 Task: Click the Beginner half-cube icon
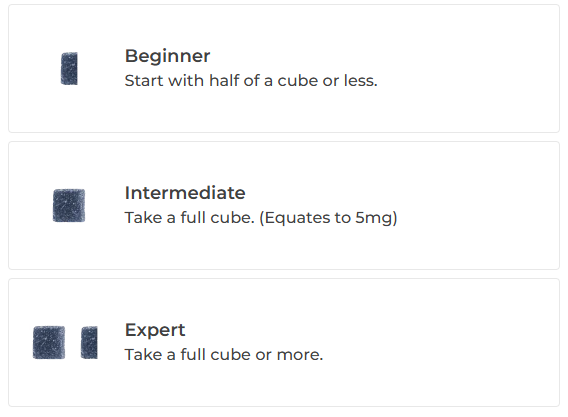pos(69,68)
